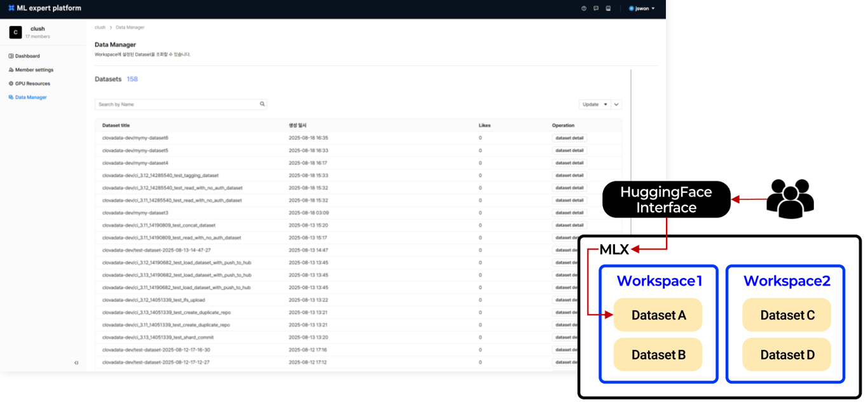Viewport: 868px width, 402px height.
Task: Select row clovadata-dev/mymy-dataset6
Action: [358, 138]
